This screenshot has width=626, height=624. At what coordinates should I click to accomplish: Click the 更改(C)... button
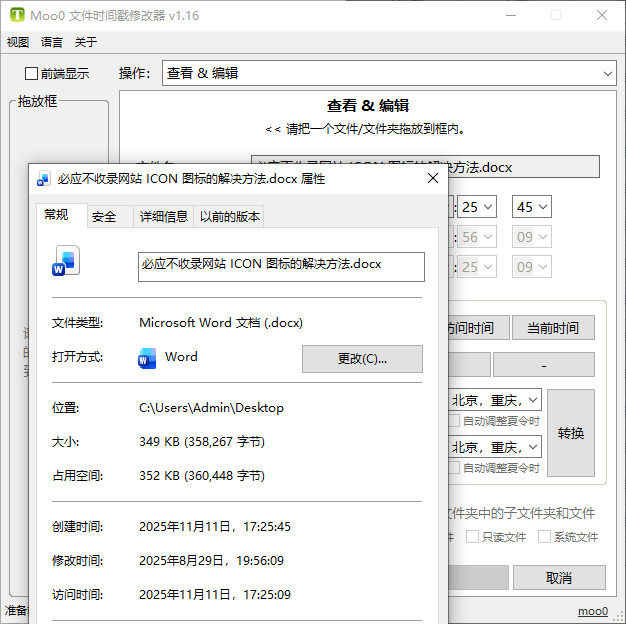(362, 359)
